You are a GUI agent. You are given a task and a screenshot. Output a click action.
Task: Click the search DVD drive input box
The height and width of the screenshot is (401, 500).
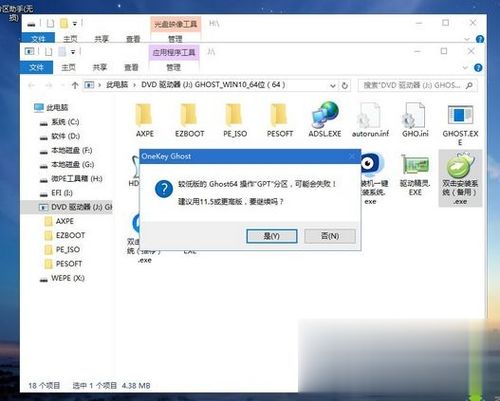point(417,86)
